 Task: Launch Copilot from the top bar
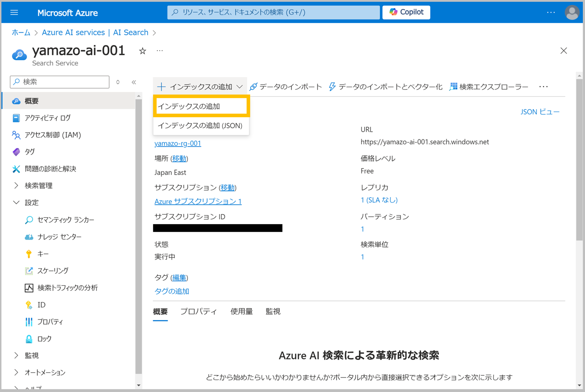[406, 12]
